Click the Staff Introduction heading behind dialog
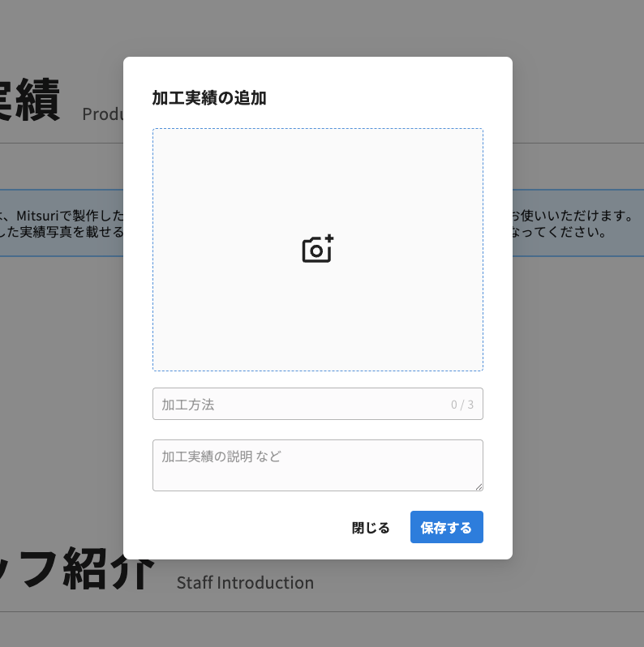This screenshot has height=647, width=644. [x=245, y=583]
